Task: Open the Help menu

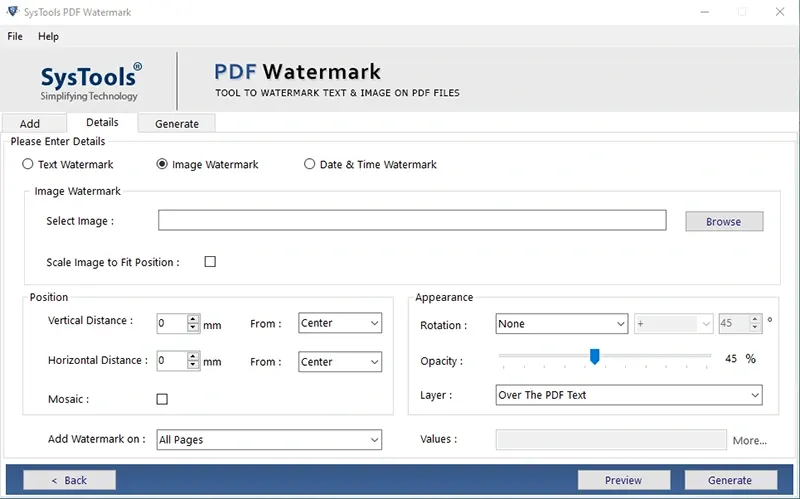Action: point(48,36)
